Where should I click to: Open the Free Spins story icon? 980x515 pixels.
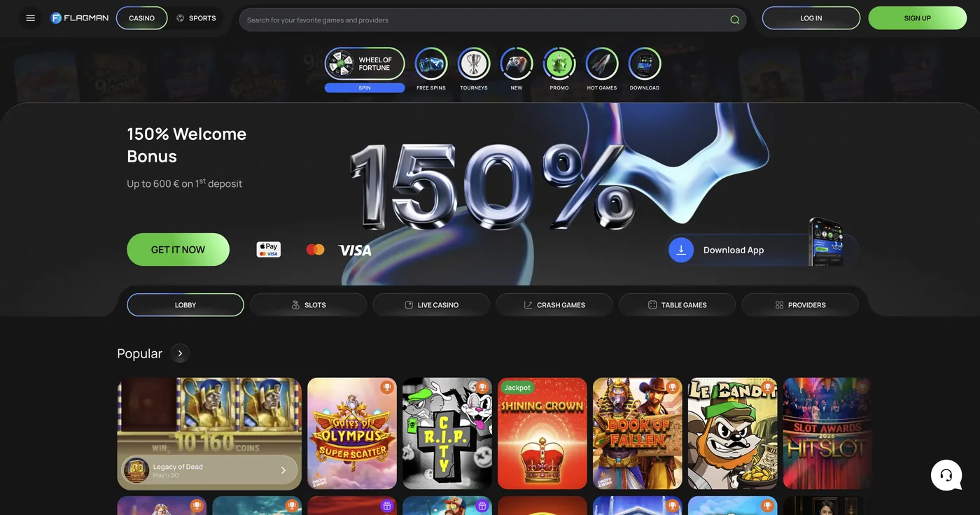click(x=431, y=64)
